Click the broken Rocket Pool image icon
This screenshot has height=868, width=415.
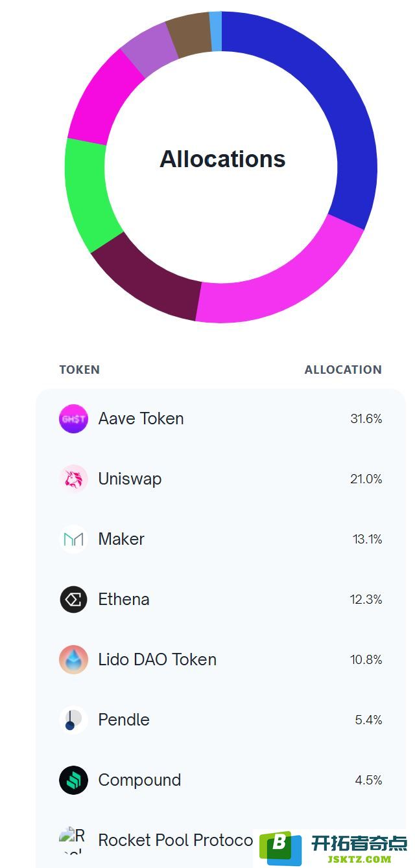73,840
